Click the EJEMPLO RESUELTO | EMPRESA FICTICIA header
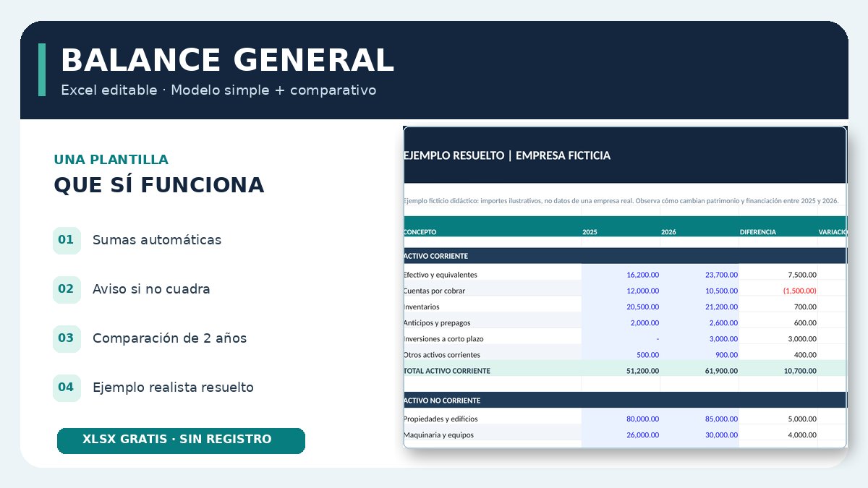This screenshot has height=488, width=868. 506,155
